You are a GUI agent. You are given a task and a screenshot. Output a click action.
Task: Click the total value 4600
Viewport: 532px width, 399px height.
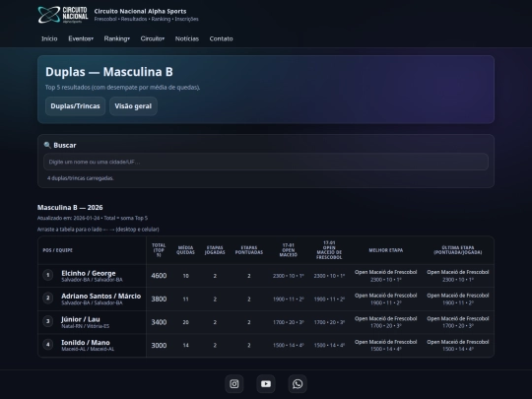(159, 276)
